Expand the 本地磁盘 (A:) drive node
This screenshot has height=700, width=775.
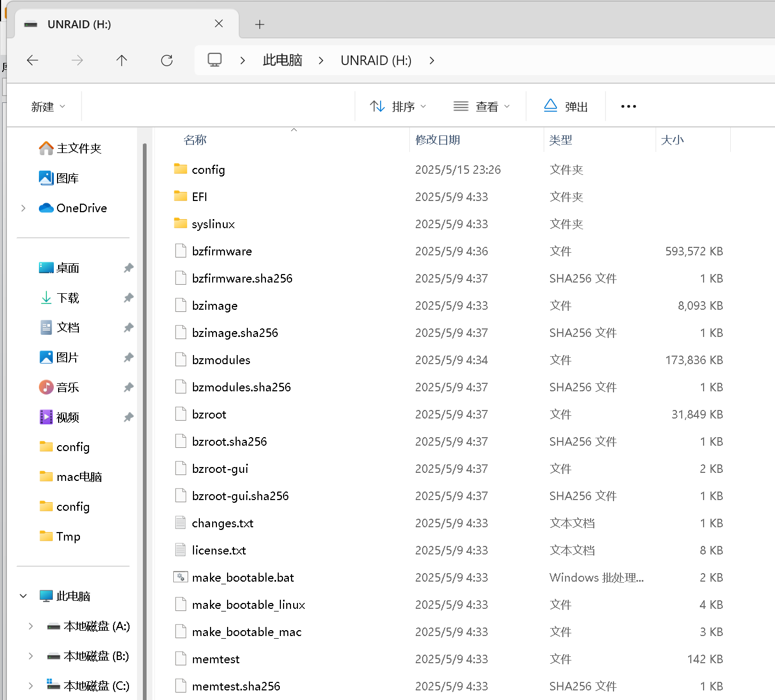coord(30,626)
